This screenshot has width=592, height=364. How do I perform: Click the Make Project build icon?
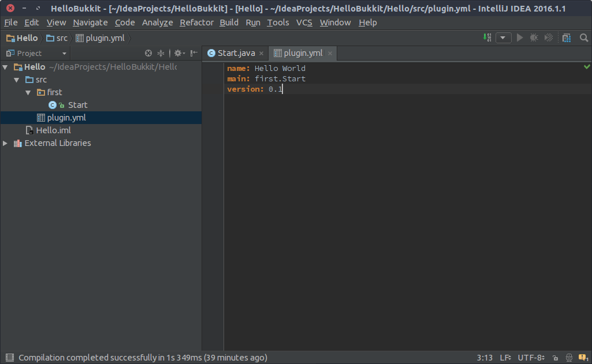pos(488,37)
